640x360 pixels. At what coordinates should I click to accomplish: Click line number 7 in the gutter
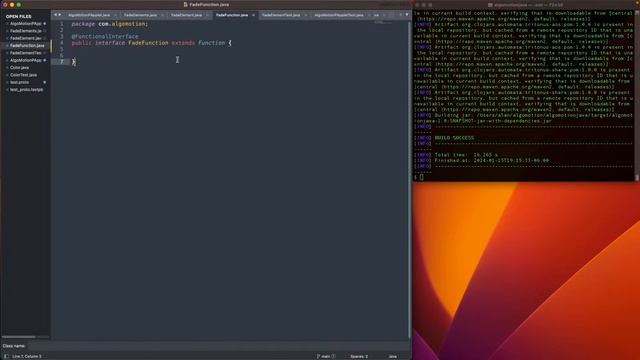[x=62, y=62]
